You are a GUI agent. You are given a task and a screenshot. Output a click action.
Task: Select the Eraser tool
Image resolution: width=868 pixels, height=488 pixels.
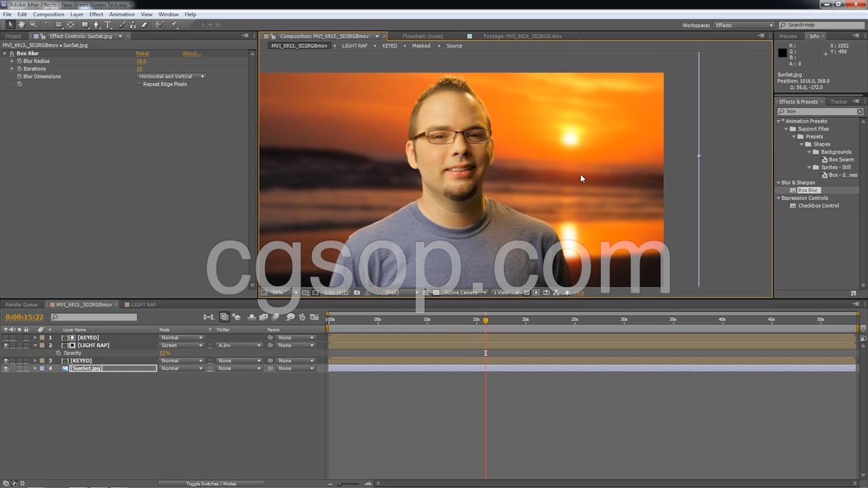tap(144, 25)
